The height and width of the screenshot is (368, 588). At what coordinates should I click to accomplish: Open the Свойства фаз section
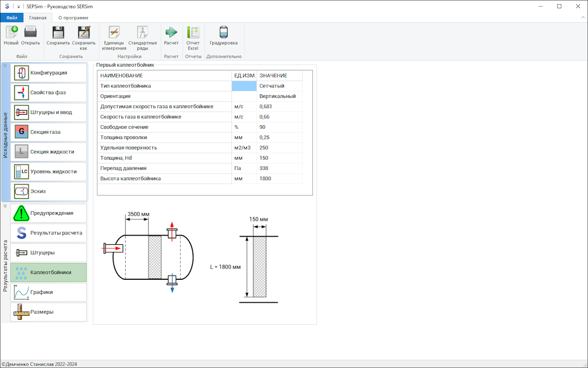[49, 92]
